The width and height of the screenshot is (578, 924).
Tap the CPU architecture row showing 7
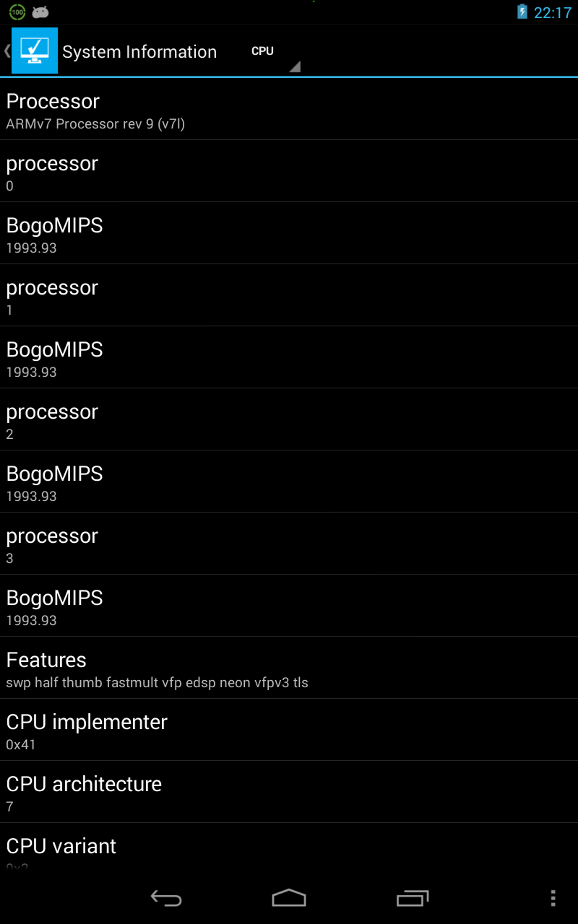click(289, 791)
